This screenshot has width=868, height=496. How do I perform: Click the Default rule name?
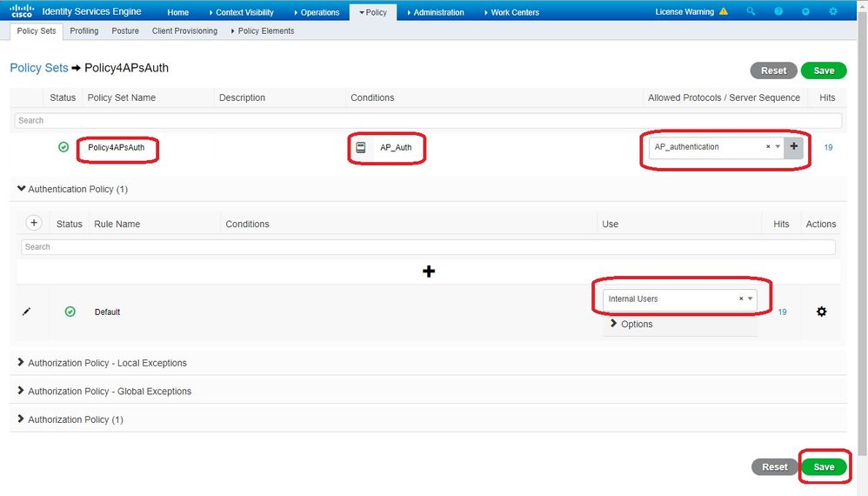(x=107, y=312)
